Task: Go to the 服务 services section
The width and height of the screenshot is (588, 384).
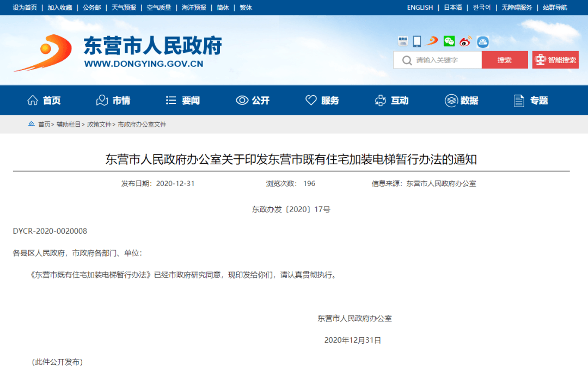Action: point(322,101)
